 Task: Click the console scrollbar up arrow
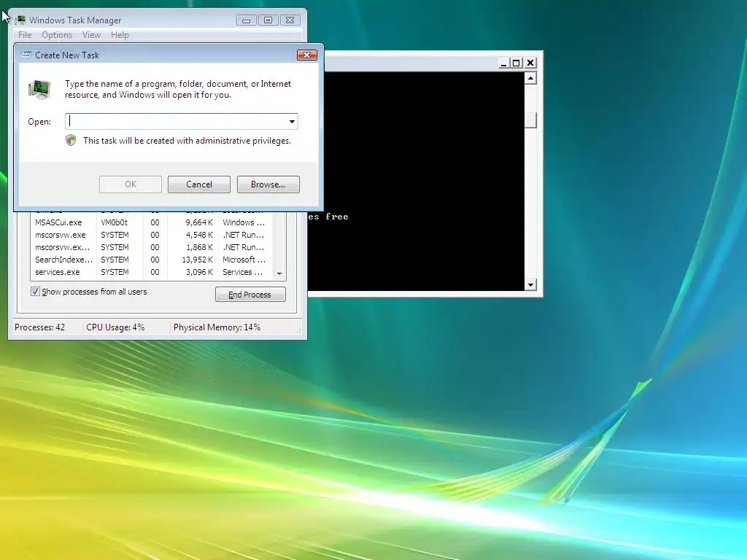[531, 77]
